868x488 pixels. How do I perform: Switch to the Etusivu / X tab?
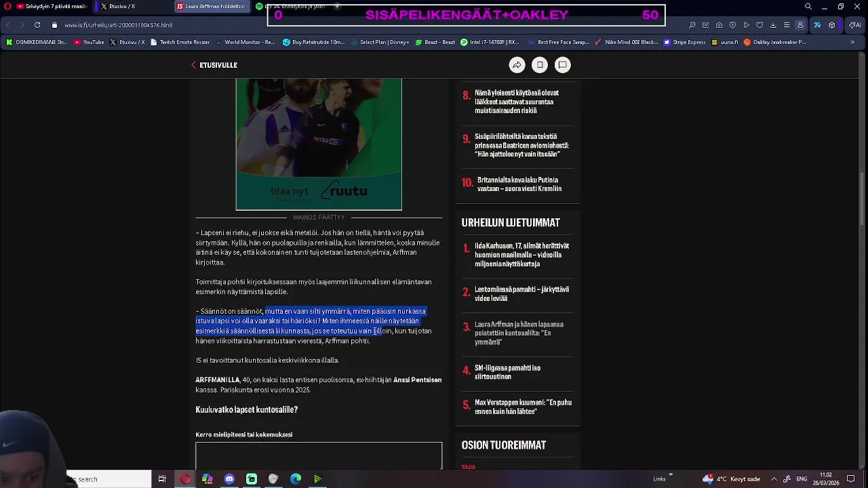pyautogui.click(x=131, y=6)
